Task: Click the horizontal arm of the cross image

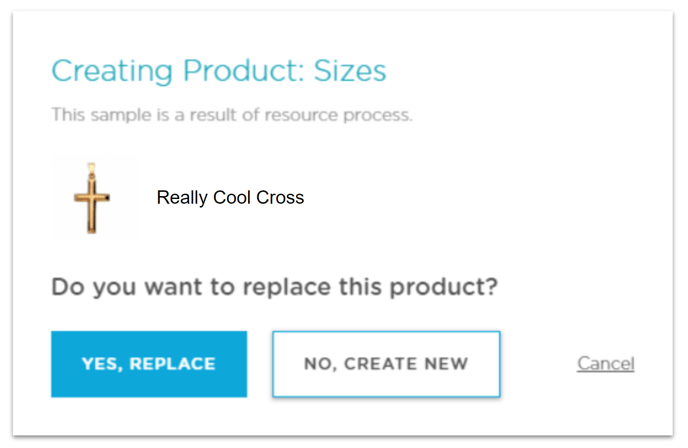Action: [x=91, y=198]
